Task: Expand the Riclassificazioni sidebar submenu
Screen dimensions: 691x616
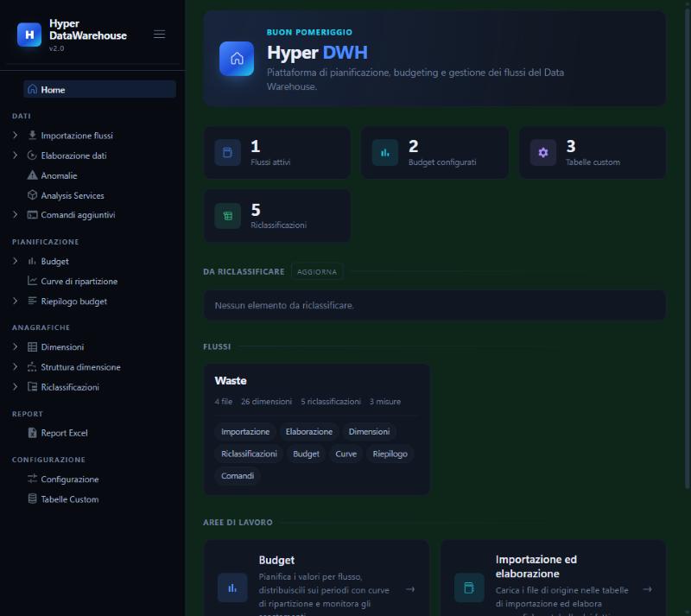Action: [15, 387]
